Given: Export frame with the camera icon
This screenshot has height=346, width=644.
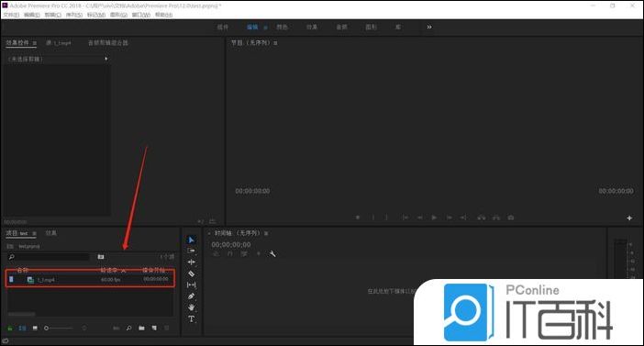Looking at the screenshot, I should [x=511, y=218].
